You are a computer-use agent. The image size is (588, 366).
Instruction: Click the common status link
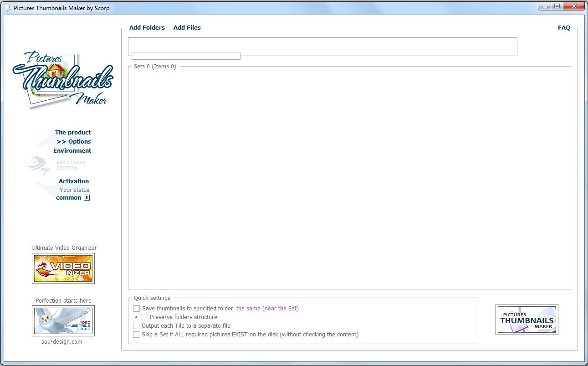69,198
